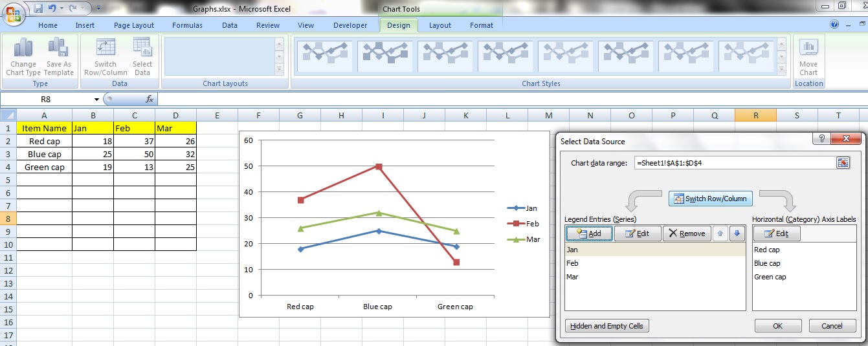Open the Quick Access Toolbar customize dropdown
This screenshot has width=868, height=346.
click(98, 9)
